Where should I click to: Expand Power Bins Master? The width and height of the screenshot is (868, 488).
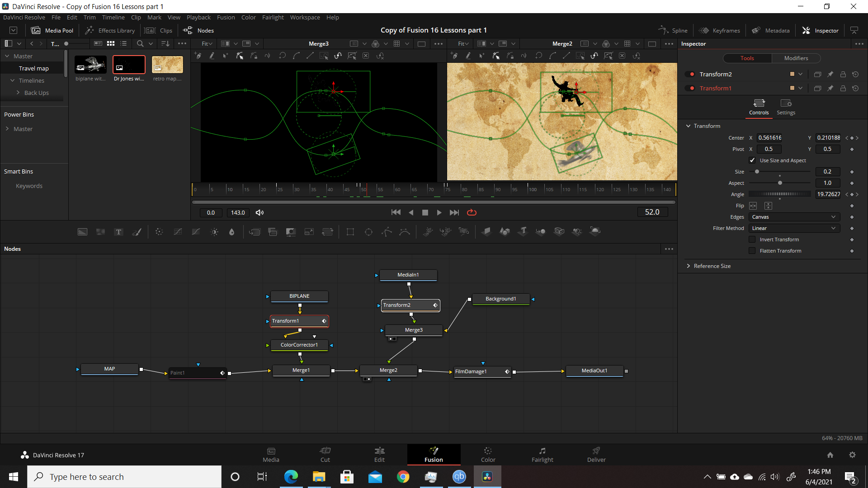tap(7, 129)
